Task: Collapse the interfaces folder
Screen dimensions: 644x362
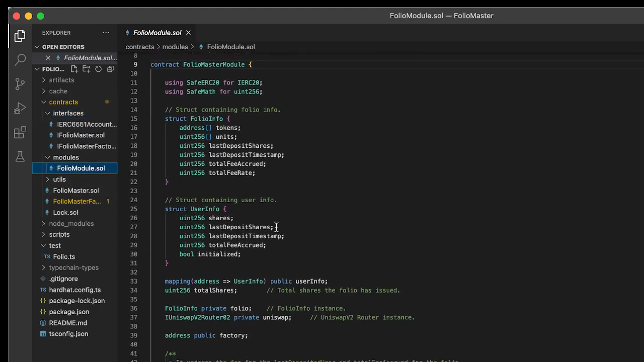Action: click(68, 113)
